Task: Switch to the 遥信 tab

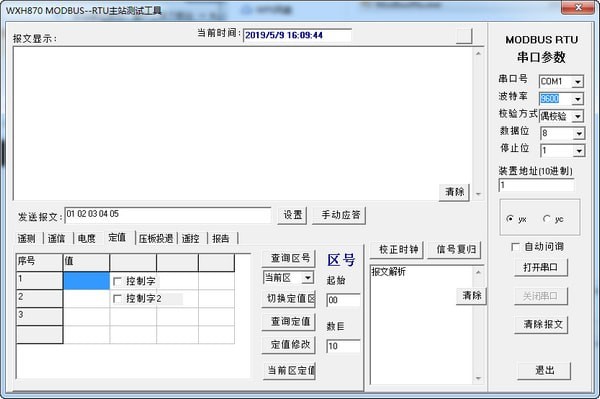Action: coord(56,239)
